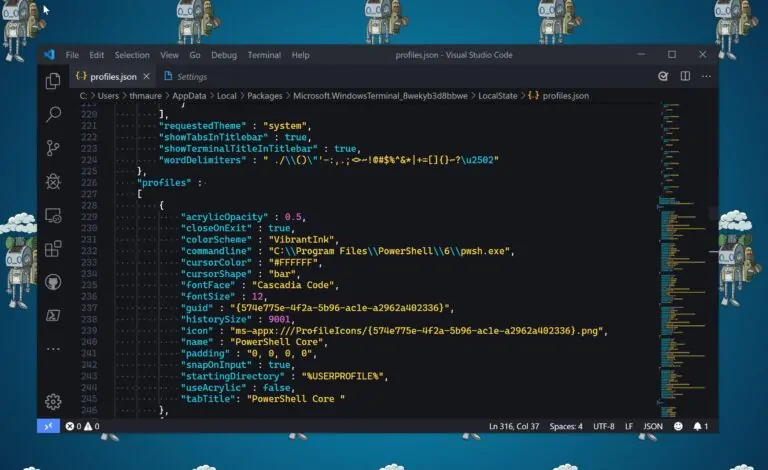Change indentation via Spaces: 4

click(x=566, y=426)
